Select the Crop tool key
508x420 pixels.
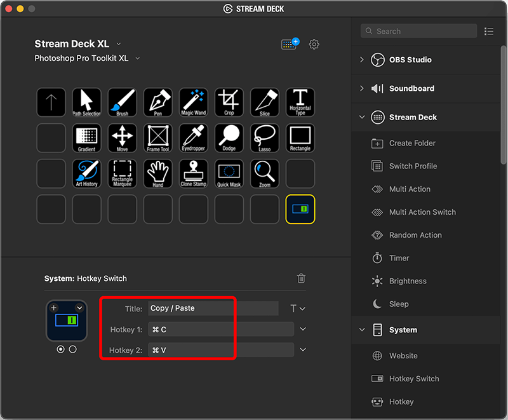click(x=229, y=102)
